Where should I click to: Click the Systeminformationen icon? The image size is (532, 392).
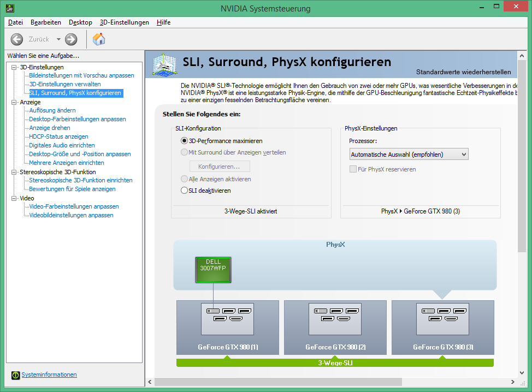[x=16, y=375]
